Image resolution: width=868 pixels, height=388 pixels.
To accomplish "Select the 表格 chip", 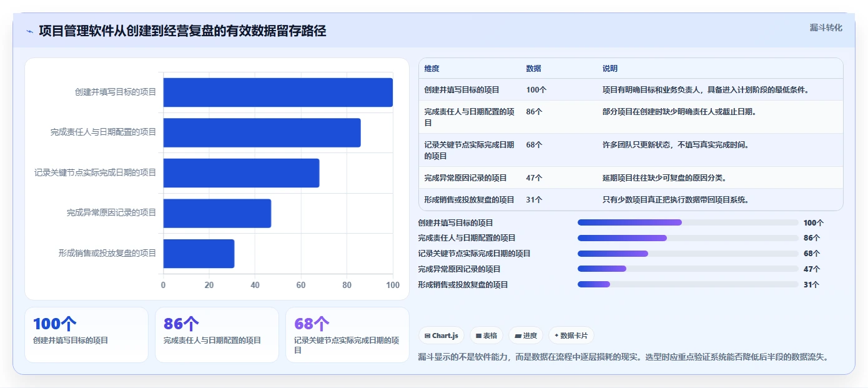I will 486,336.
